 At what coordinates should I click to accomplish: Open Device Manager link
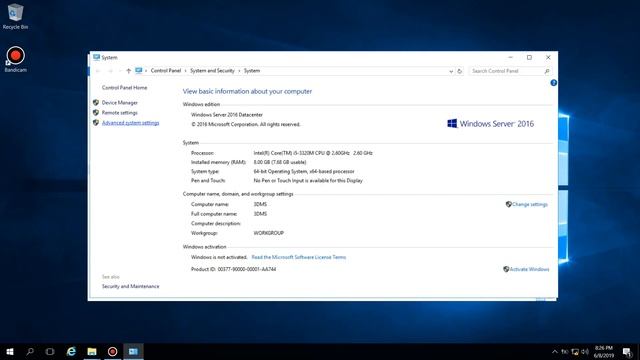[120, 103]
